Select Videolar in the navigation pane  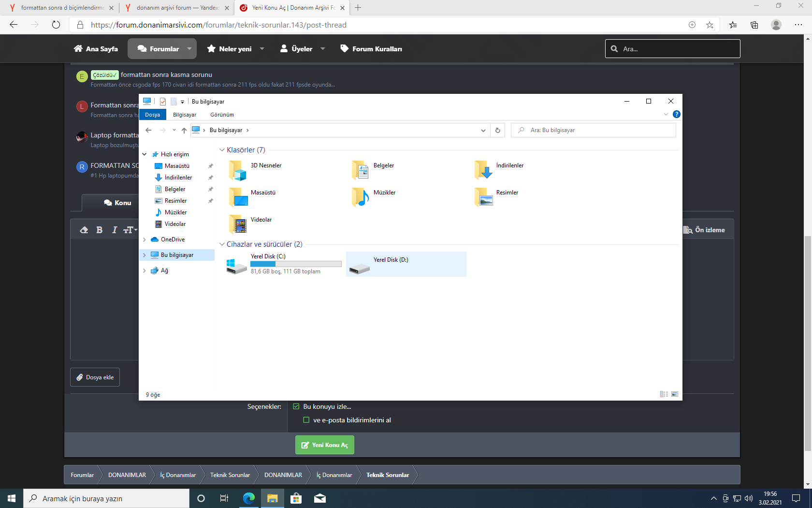point(175,224)
